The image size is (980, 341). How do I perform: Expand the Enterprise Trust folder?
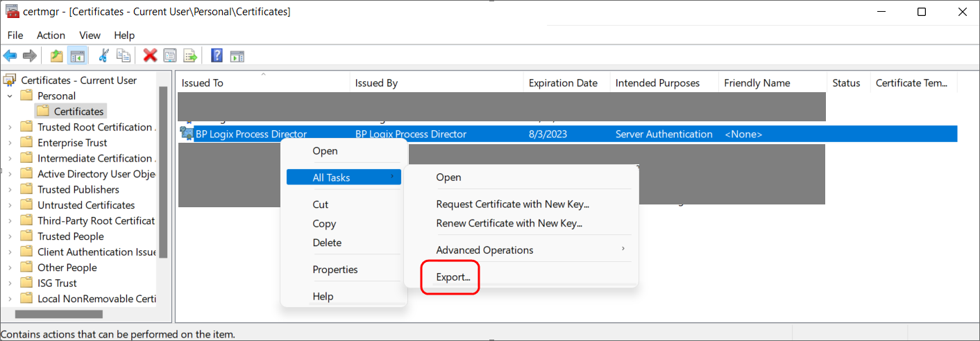pos(10,143)
